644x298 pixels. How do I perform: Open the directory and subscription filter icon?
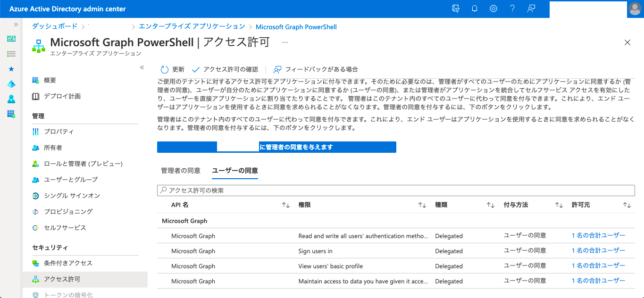click(456, 8)
